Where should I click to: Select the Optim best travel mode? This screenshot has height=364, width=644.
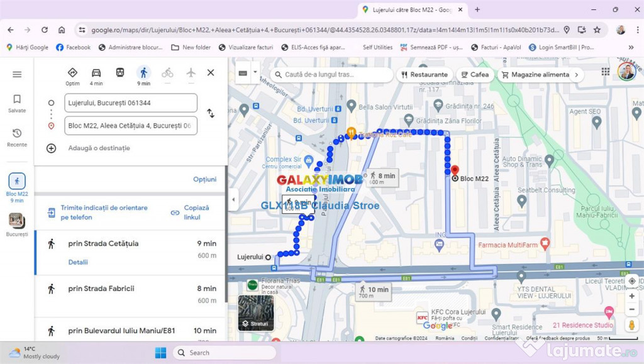pos(73,76)
